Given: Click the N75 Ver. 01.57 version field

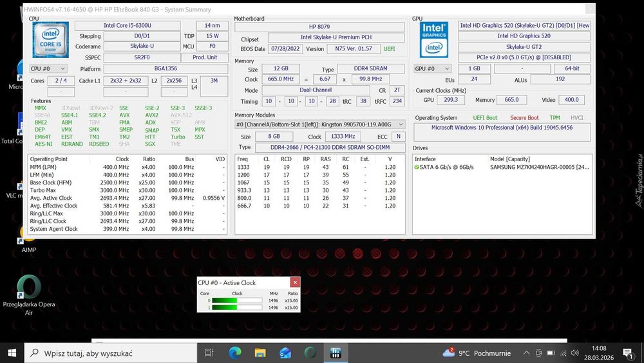Looking at the screenshot, I should tap(354, 49).
